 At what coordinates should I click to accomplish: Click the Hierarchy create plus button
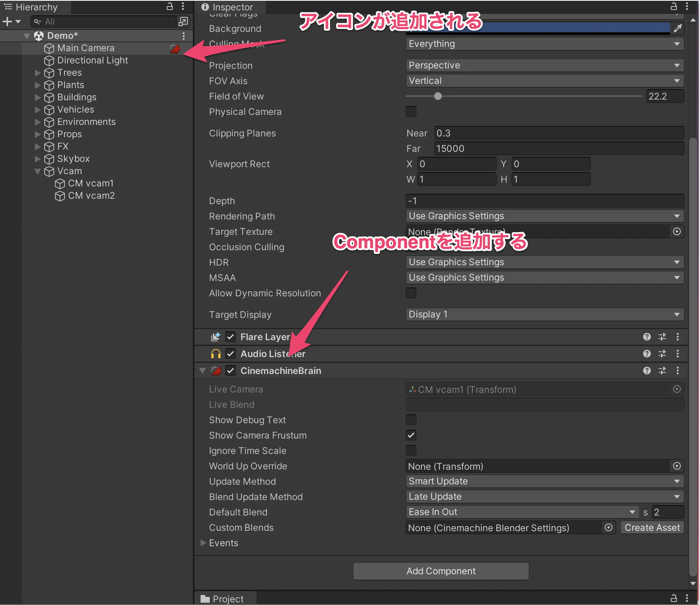7,22
